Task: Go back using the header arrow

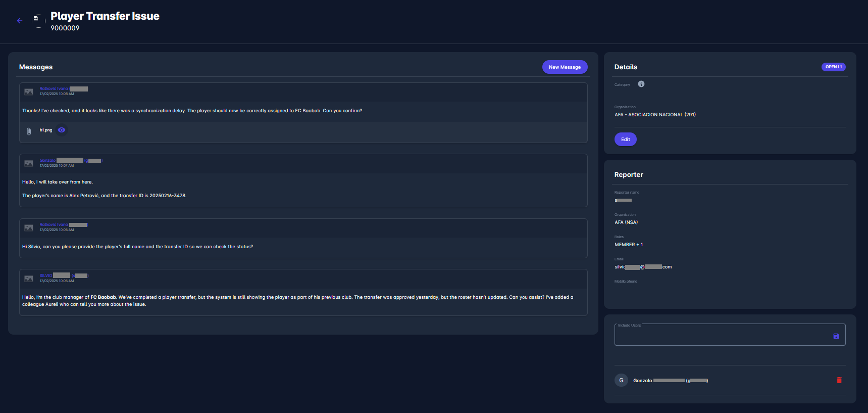Action: 20,21
